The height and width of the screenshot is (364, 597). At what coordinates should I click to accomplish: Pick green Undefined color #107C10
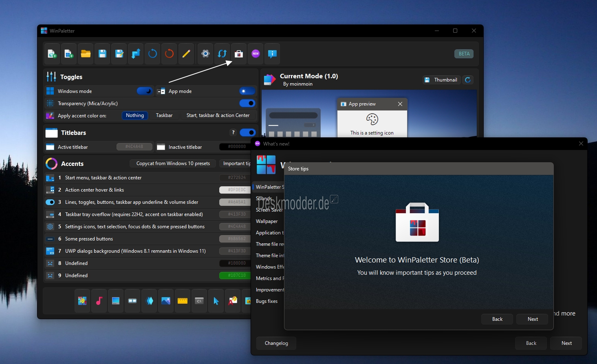click(235, 276)
